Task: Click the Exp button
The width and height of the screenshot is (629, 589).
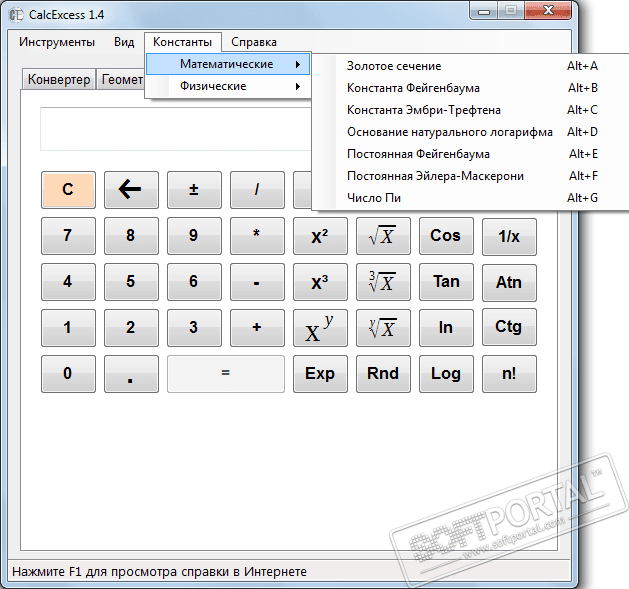Action: pos(320,374)
